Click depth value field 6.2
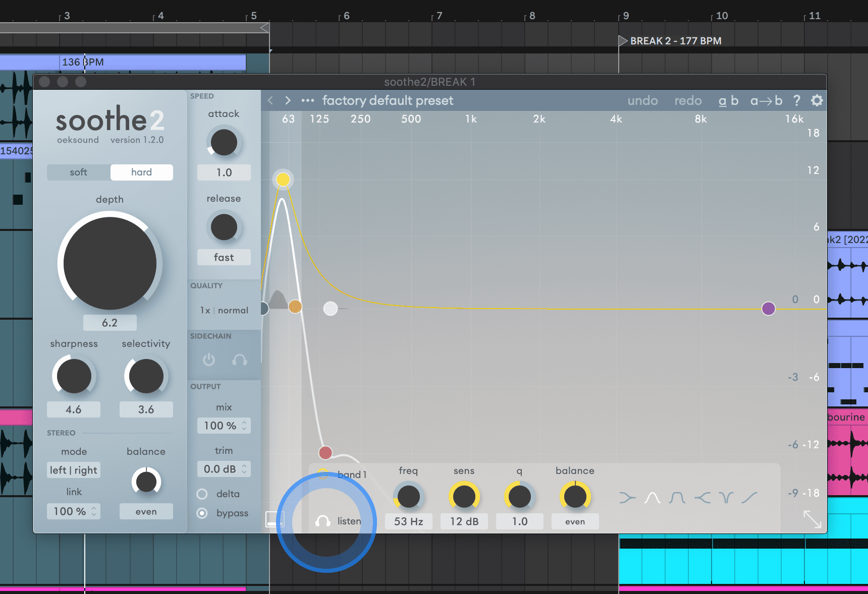The height and width of the screenshot is (594, 868). tap(110, 323)
